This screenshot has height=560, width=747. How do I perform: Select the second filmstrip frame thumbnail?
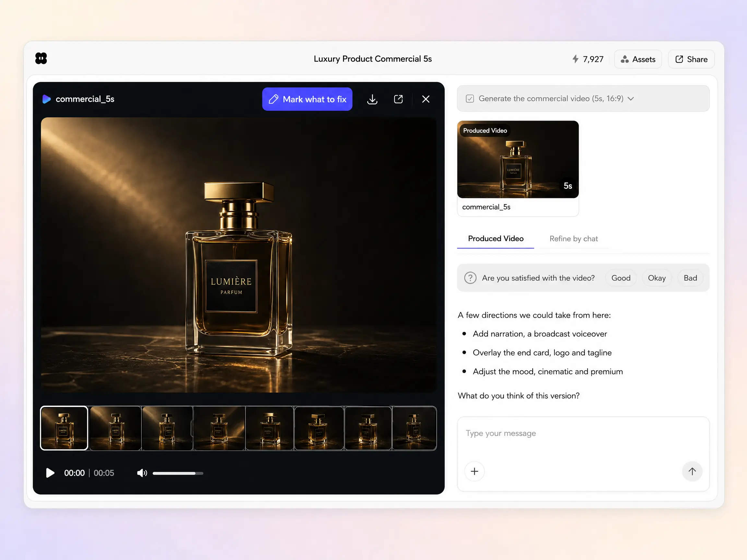pyautogui.click(x=115, y=428)
